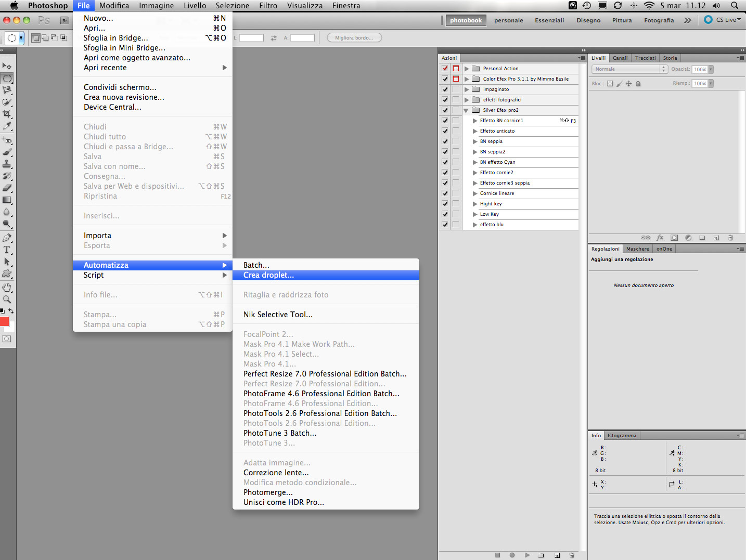Click the red foreground color swatch
This screenshot has width=746, height=560.
(4, 321)
